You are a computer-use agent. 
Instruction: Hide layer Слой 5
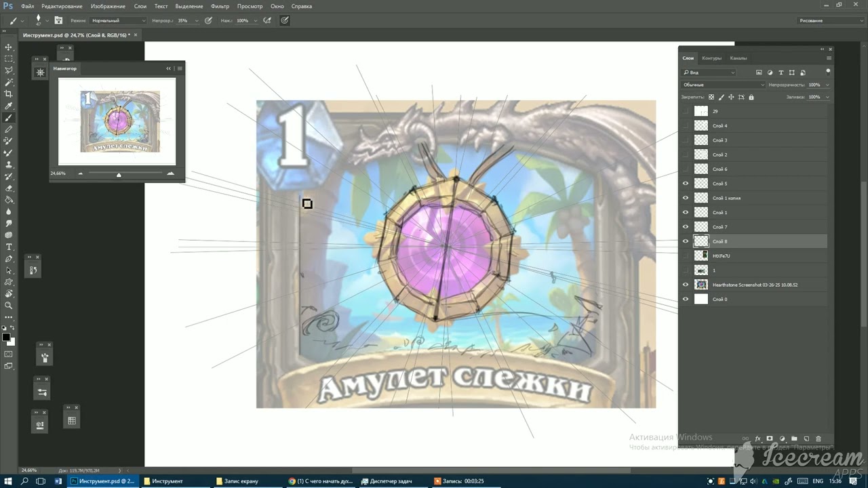pyautogui.click(x=686, y=184)
